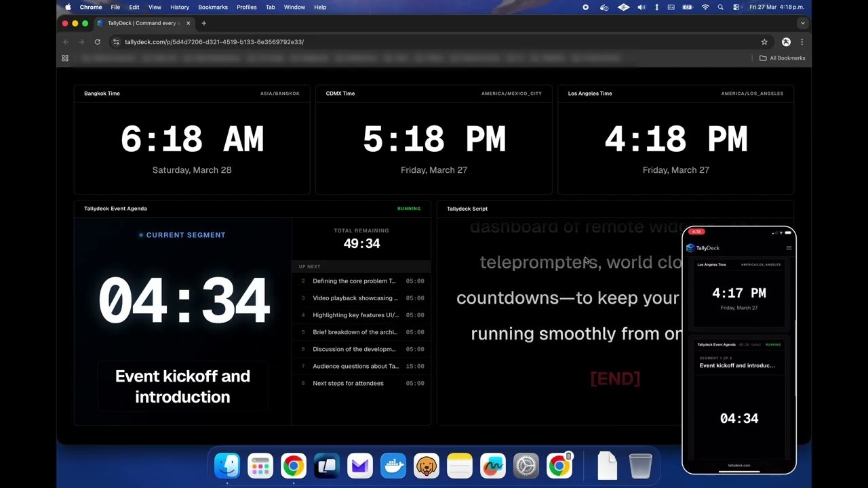Viewport: 868px width, 488px height.
Task: Click the Chrome icon with phone badge
Action: [560, 466]
